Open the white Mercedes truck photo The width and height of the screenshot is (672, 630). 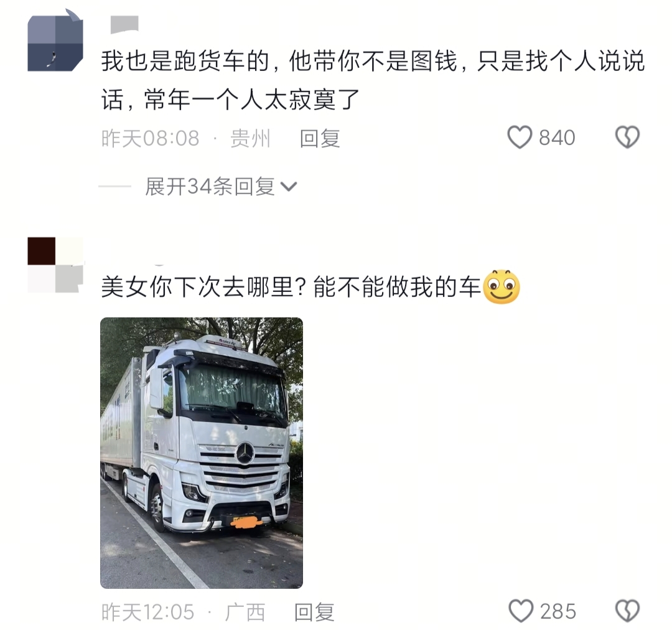[202, 453]
